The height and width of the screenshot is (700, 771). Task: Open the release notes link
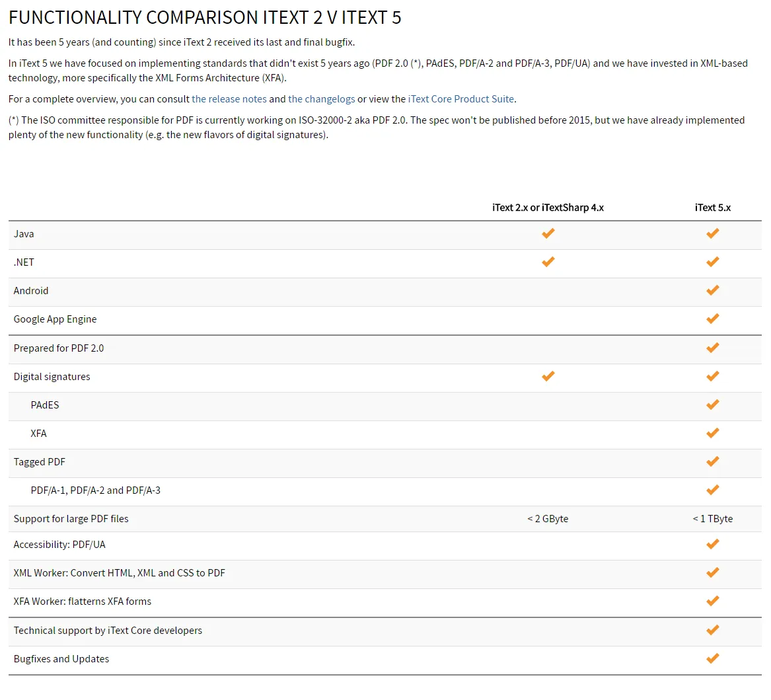(x=229, y=99)
